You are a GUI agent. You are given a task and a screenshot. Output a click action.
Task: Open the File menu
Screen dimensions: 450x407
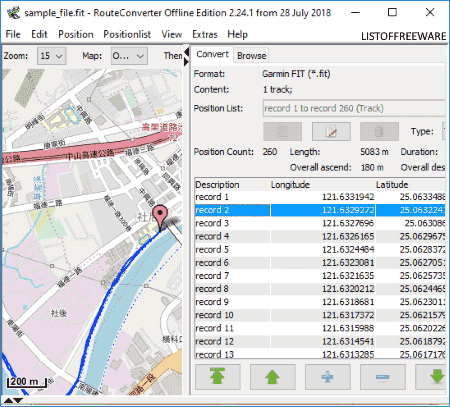coord(13,34)
